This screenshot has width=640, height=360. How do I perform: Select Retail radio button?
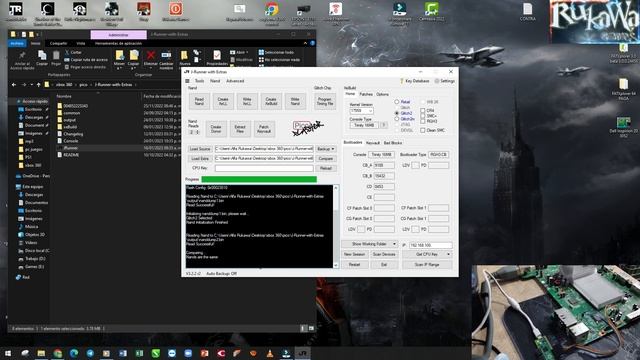(x=397, y=102)
